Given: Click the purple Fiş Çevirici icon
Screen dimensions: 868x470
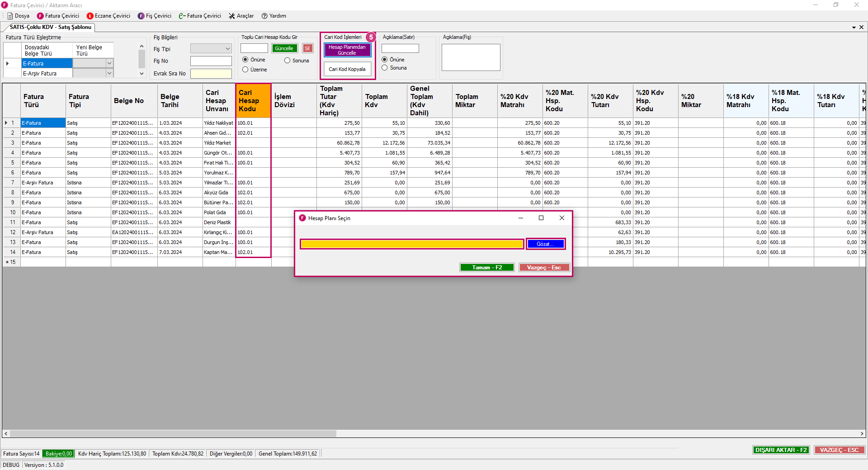Looking at the screenshot, I should pyautogui.click(x=141, y=16).
